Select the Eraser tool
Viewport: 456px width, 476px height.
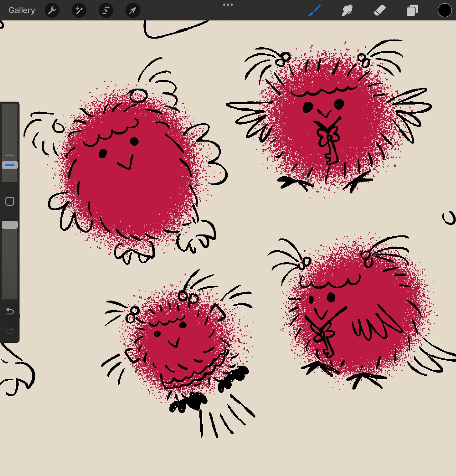point(380,10)
